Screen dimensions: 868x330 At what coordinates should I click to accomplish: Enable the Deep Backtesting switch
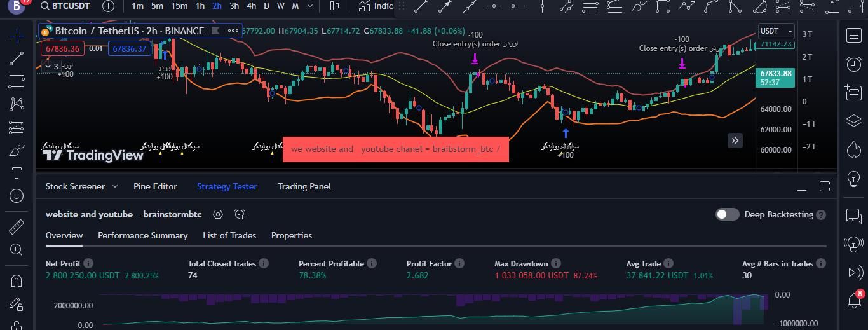click(727, 214)
